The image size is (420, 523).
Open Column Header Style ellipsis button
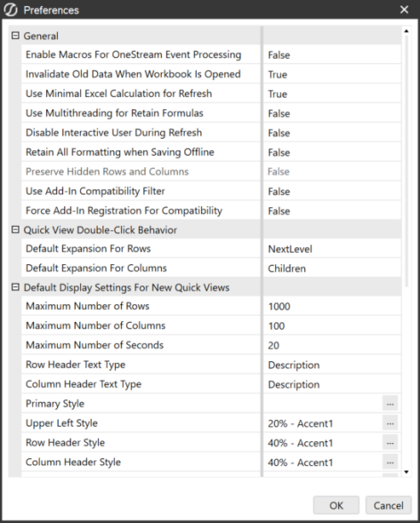coord(390,462)
